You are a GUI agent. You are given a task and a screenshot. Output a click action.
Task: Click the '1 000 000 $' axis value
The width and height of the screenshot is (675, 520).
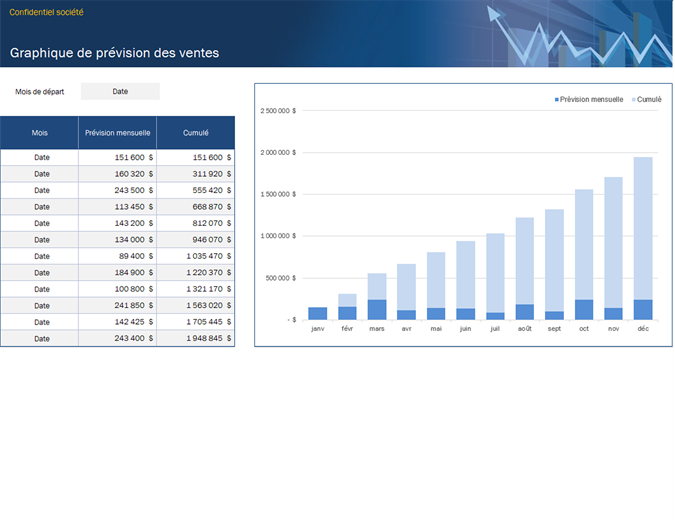click(x=278, y=236)
